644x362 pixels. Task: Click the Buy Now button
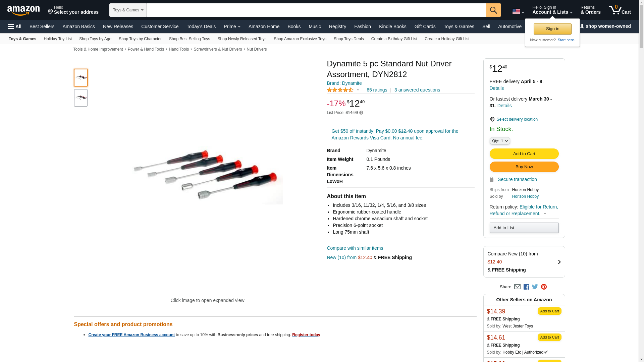(x=524, y=167)
